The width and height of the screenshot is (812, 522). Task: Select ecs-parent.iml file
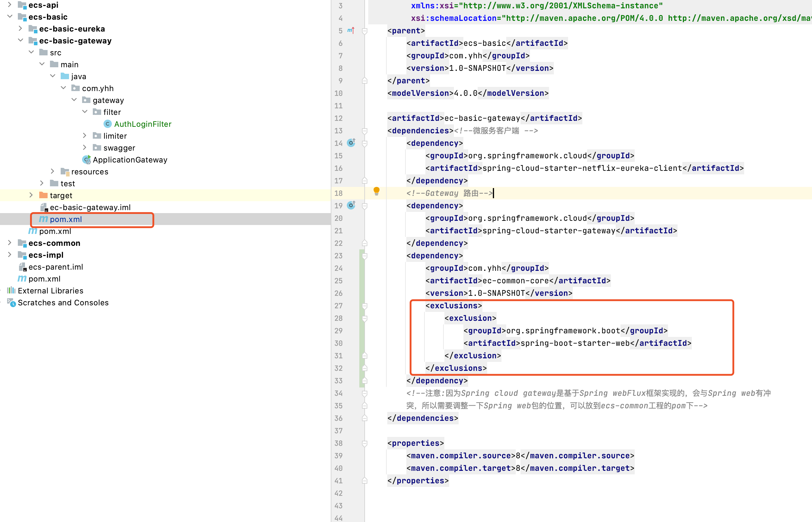point(56,267)
